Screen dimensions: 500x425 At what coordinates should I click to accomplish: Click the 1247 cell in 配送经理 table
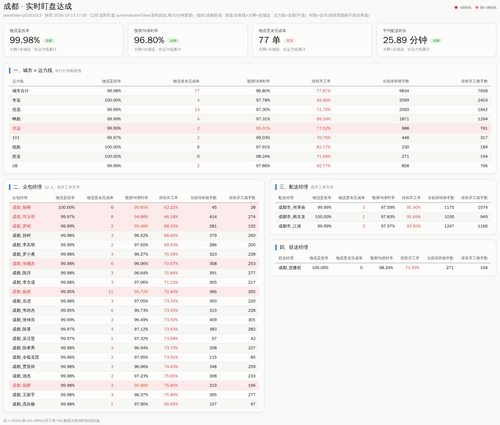point(449,226)
